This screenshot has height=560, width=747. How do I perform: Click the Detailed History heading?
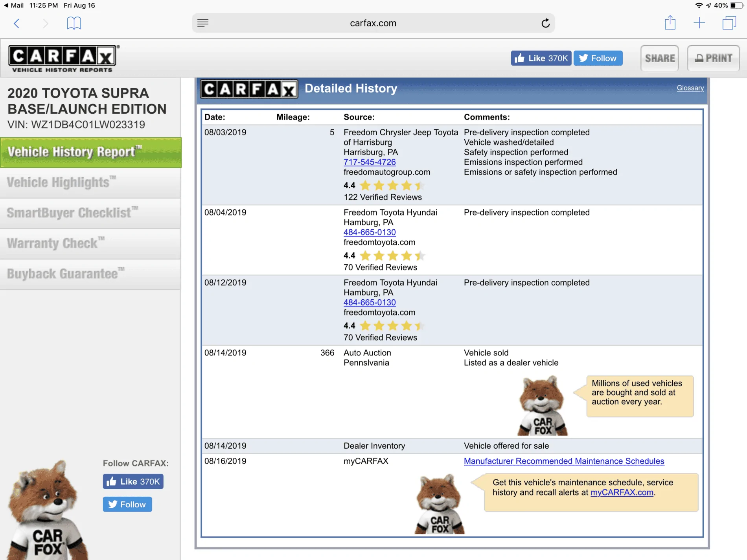click(351, 88)
